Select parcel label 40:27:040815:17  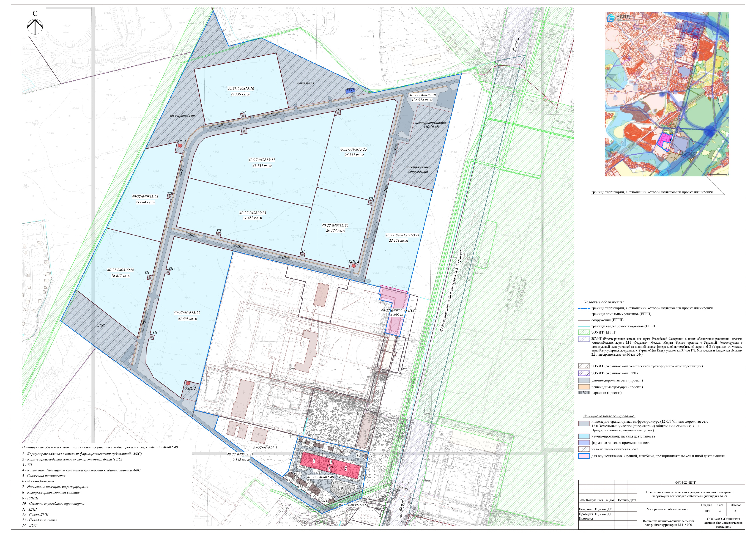pos(261,160)
